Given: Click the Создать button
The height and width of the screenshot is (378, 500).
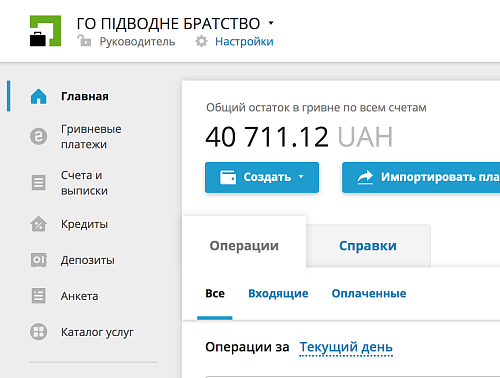Looking at the screenshot, I should (262, 177).
